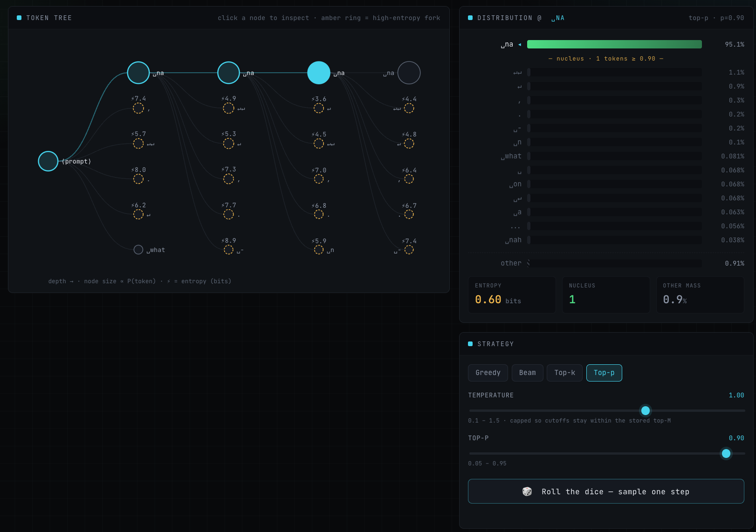
Task: Click the Entropy 0.60 bits card
Action: (512, 295)
